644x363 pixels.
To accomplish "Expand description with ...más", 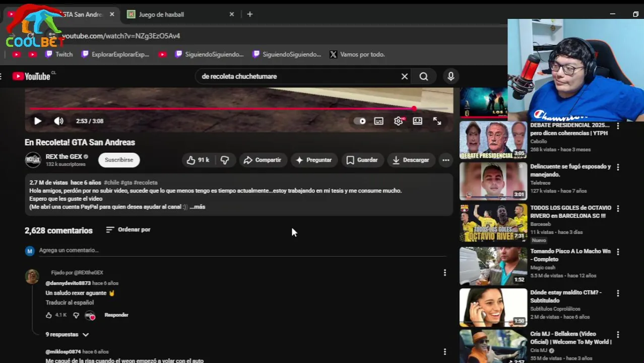I will [x=198, y=207].
